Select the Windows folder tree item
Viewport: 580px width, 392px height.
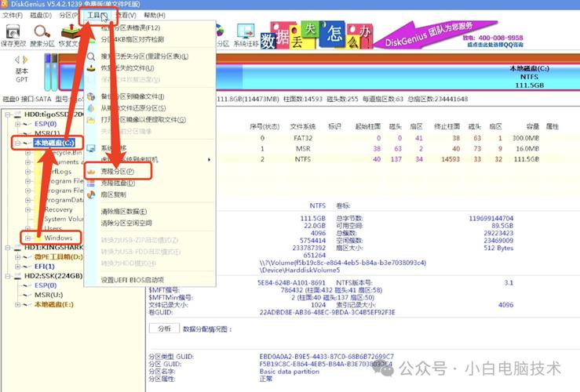point(58,238)
